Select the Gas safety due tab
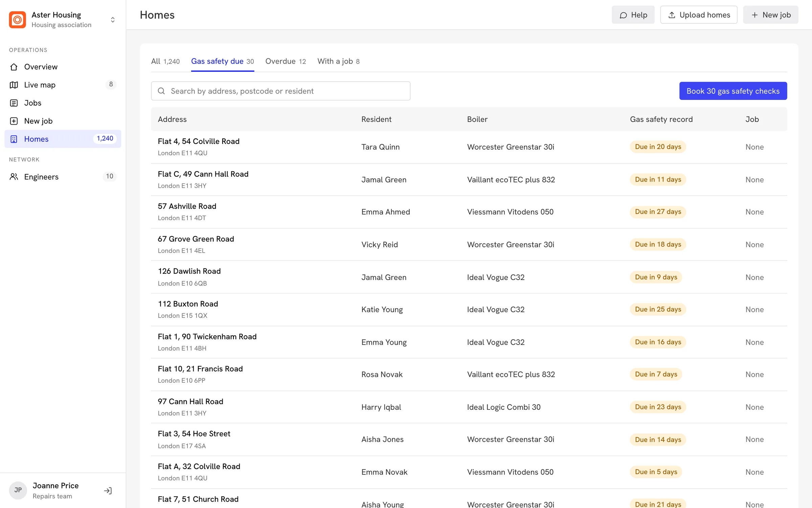This screenshot has width=812, height=508. 223,61
